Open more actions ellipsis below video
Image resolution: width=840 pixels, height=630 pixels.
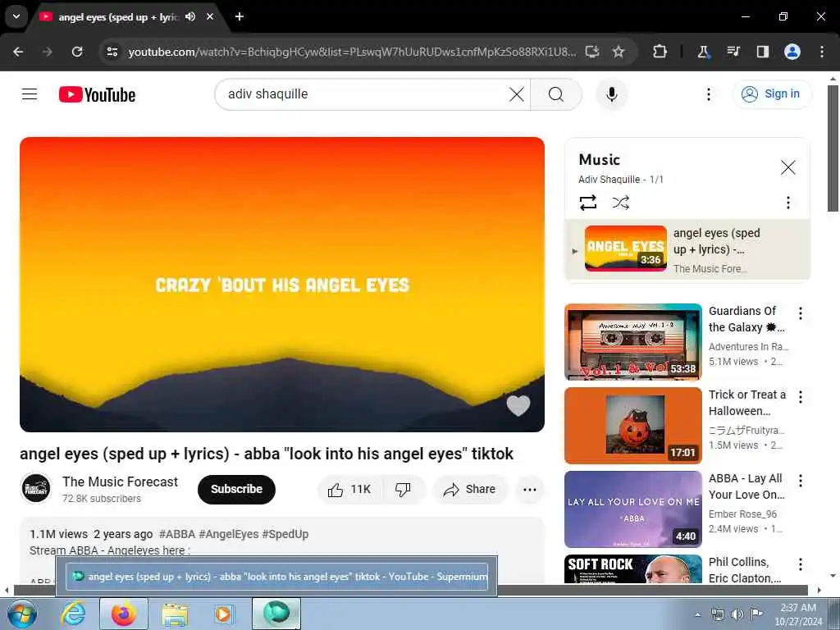(x=530, y=489)
